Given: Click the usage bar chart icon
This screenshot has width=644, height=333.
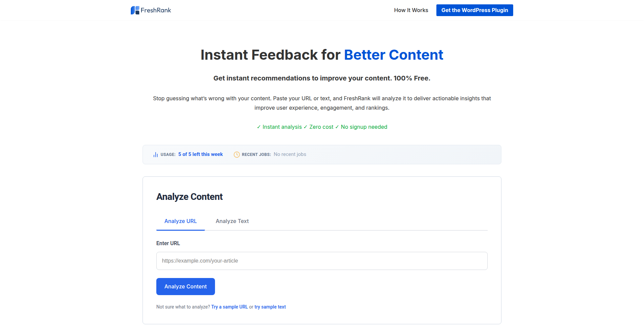Looking at the screenshot, I should [156, 155].
